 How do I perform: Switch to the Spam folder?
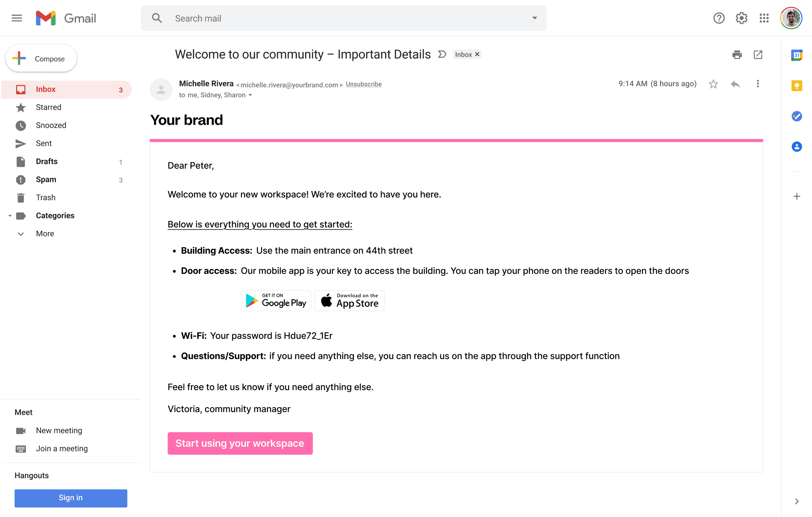(x=46, y=179)
